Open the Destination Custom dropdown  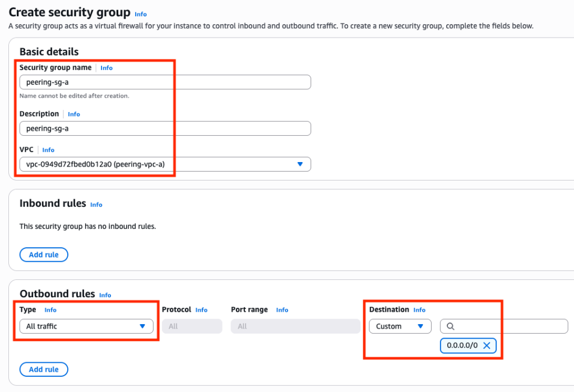coord(400,326)
